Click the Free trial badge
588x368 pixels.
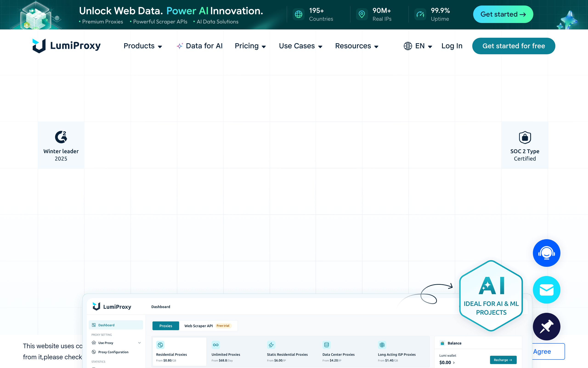click(x=223, y=326)
